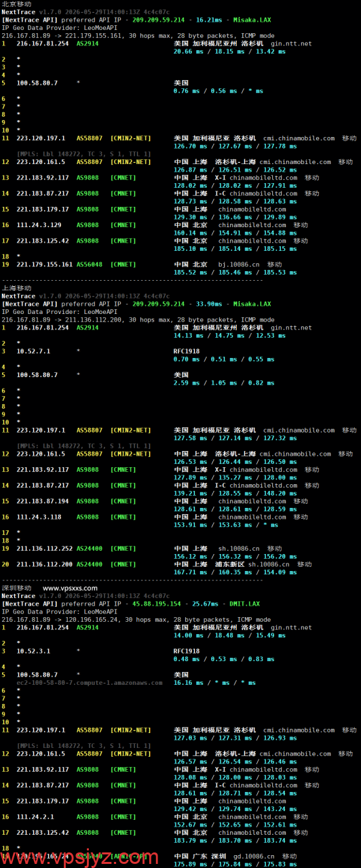This screenshot has width=361, height=868.
Task: Click the www.vpsxxs.com text
Action: pos(70,588)
